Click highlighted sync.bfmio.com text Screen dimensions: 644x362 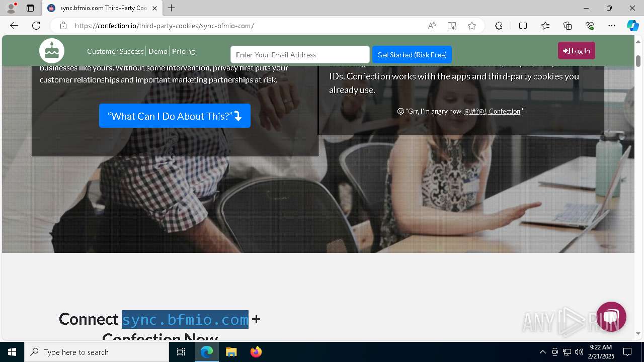[185, 319]
